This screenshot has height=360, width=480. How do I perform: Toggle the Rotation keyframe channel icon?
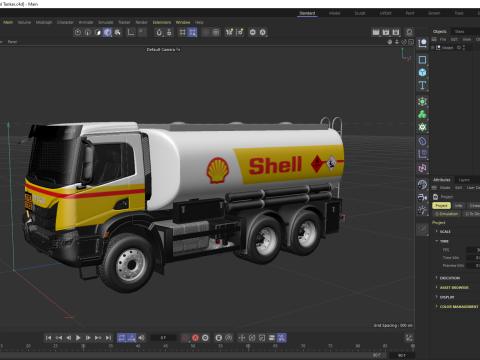point(252,338)
